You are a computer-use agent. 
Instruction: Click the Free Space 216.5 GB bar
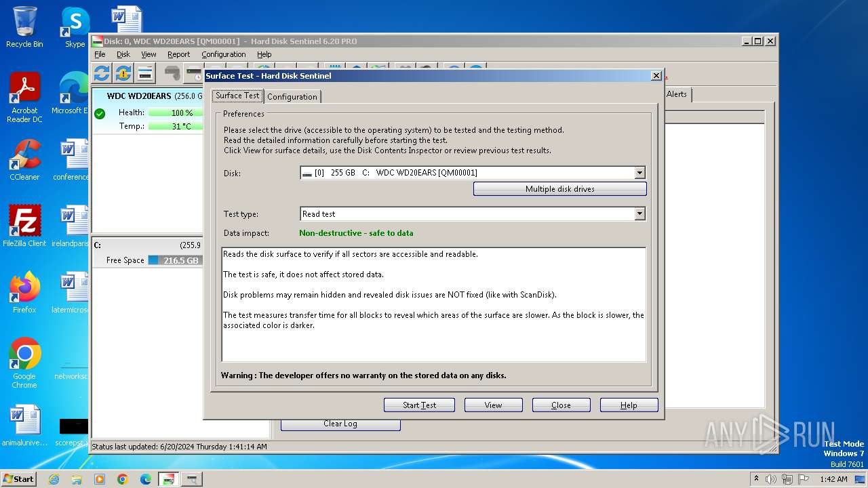coord(175,261)
